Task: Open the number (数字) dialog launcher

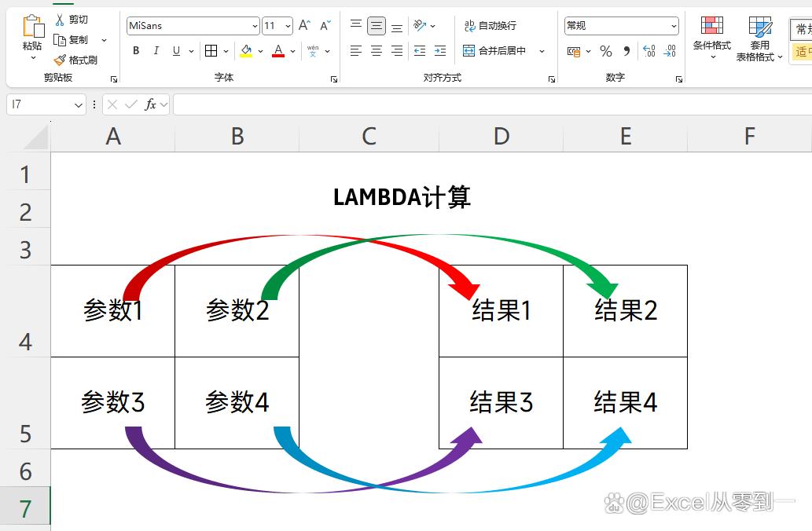Action: tap(679, 79)
